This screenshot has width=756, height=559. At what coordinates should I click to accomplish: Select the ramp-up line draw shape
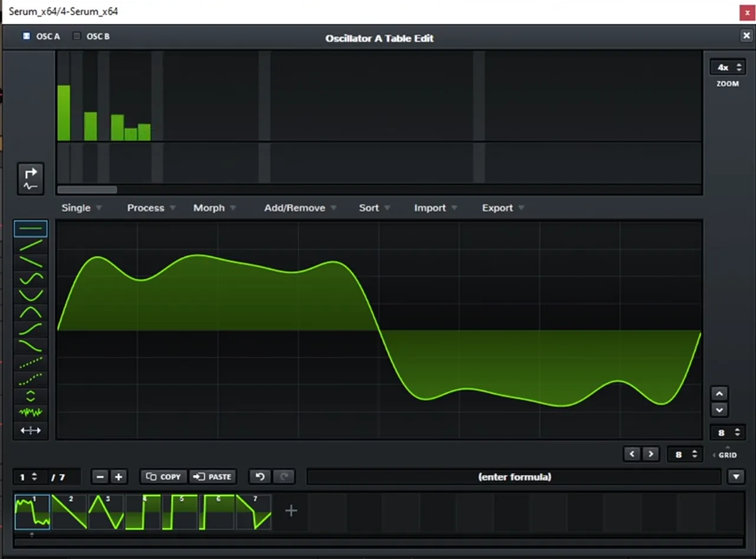click(x=31, y=245)
